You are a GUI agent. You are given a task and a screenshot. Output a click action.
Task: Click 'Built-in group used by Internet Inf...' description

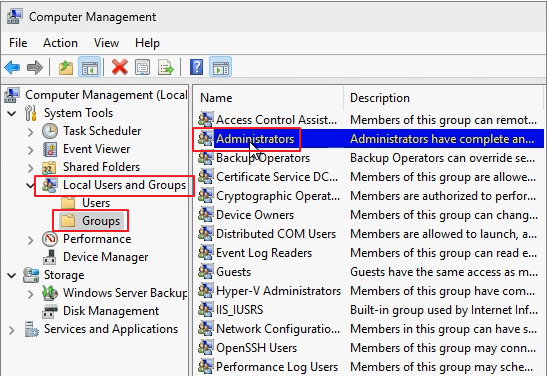444,310
